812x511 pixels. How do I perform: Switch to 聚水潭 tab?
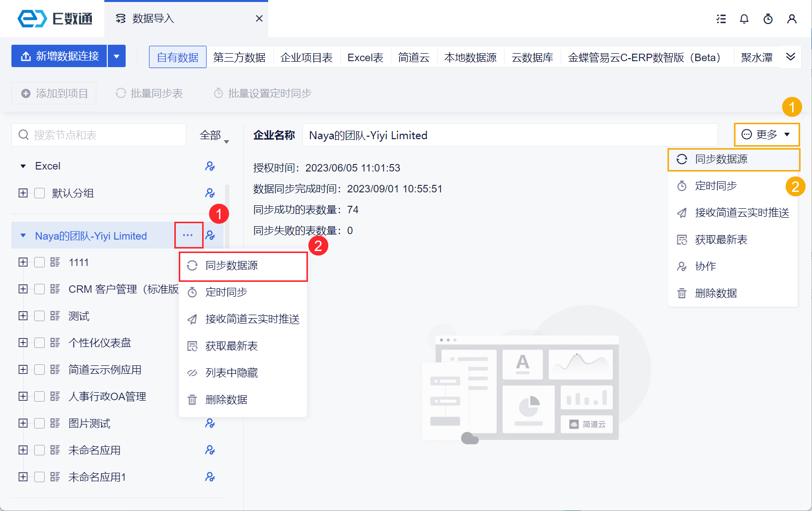[x=757, y=57]
